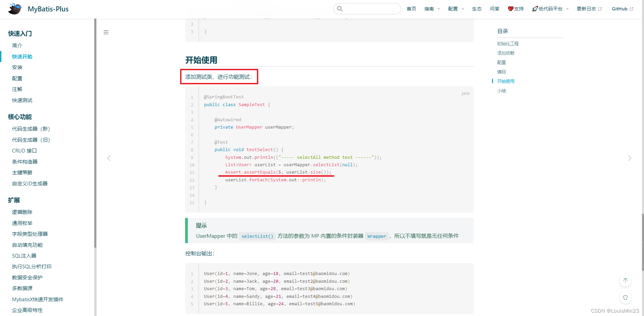The height and width of the screenshot is (316, 644).
Task: Click the selectList() inline code
Action: tap(257, 236)
